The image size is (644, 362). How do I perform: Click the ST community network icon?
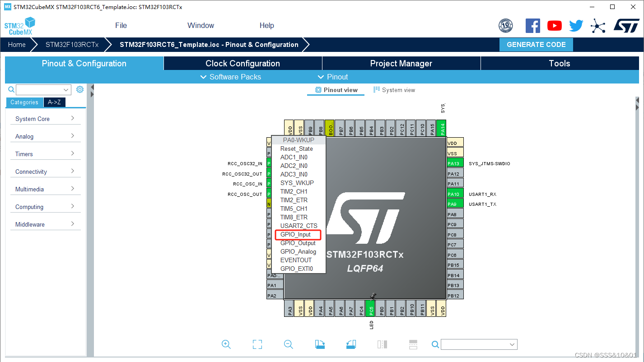click(598, 26)
